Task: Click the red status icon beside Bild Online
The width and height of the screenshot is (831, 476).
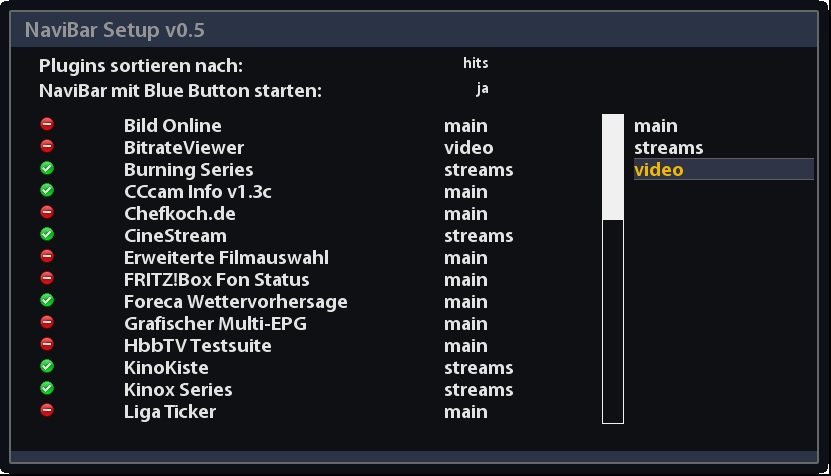Action: (x=47, y=124)
